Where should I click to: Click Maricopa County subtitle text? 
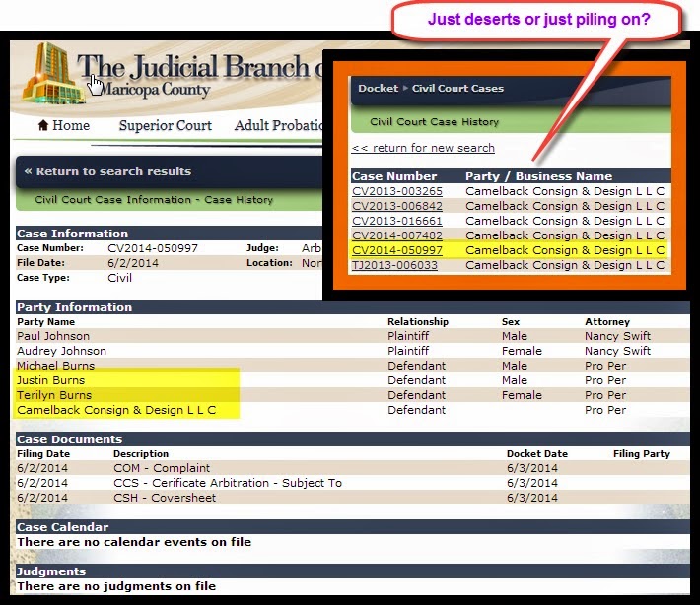[155, 90]
